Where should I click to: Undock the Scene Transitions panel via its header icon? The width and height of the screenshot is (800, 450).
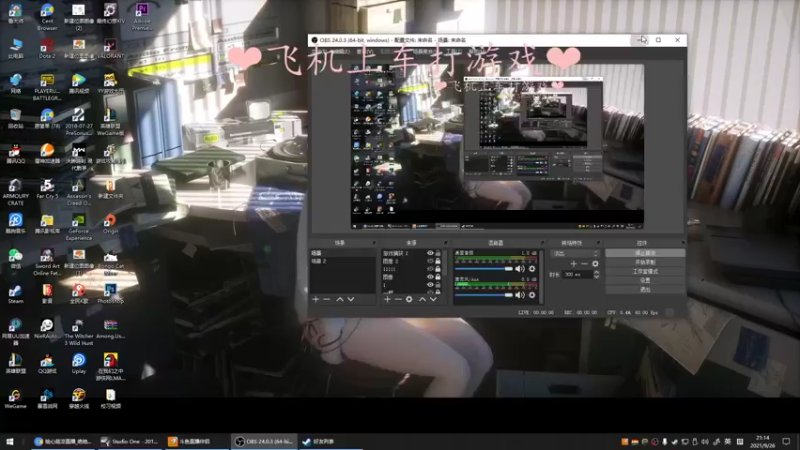pyautogui.click(x=598, y=243)
